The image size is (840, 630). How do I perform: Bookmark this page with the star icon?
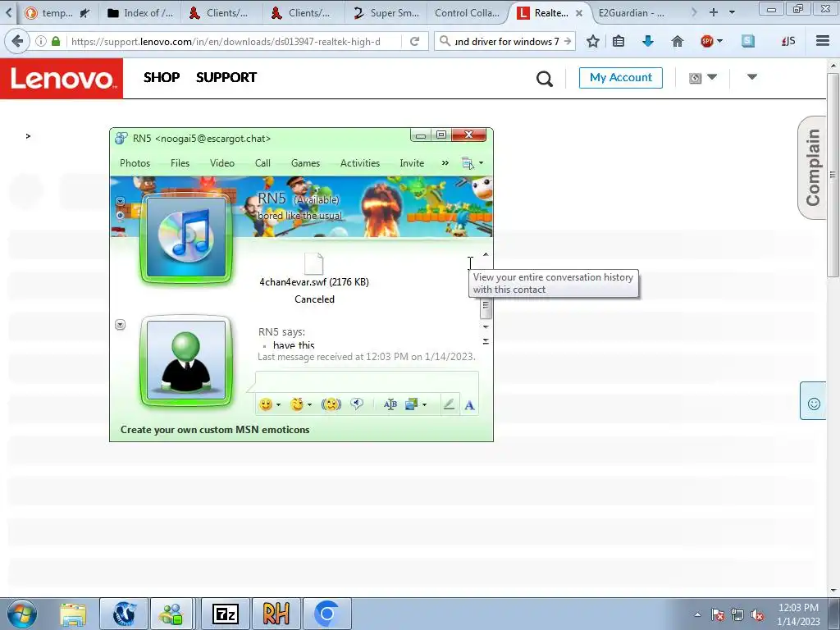point(592,41)
